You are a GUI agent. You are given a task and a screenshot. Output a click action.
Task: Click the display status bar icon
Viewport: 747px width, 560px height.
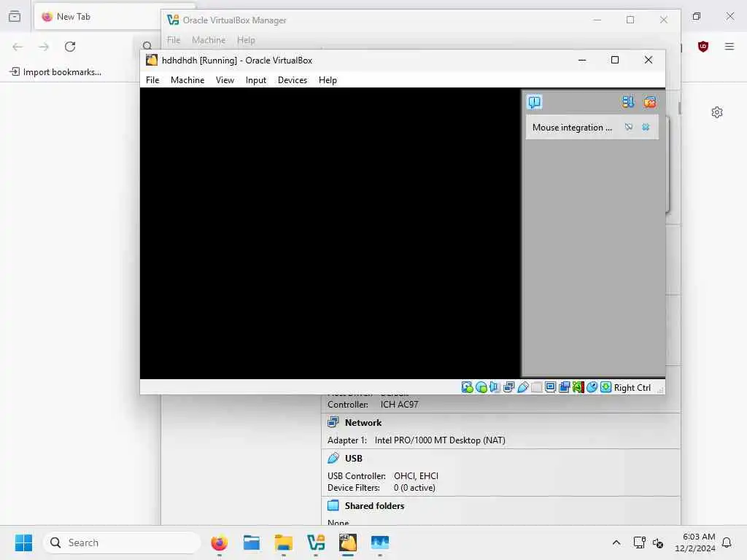click(x=550, y=387)
